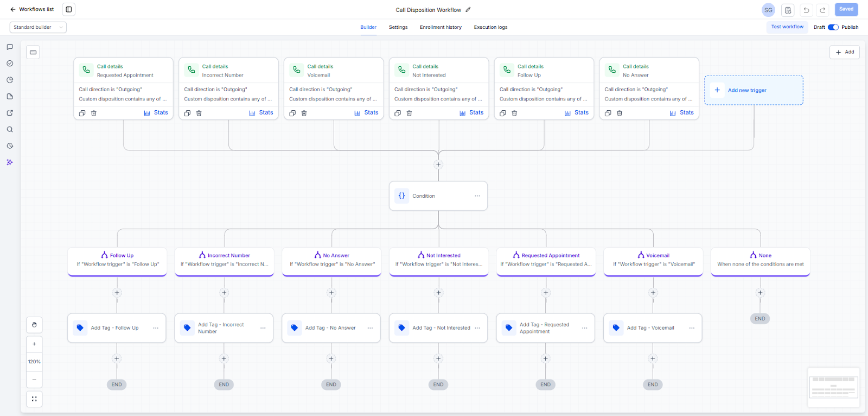
Task: Open the AI sparkle sidebar icon
Action: point(10,162)
